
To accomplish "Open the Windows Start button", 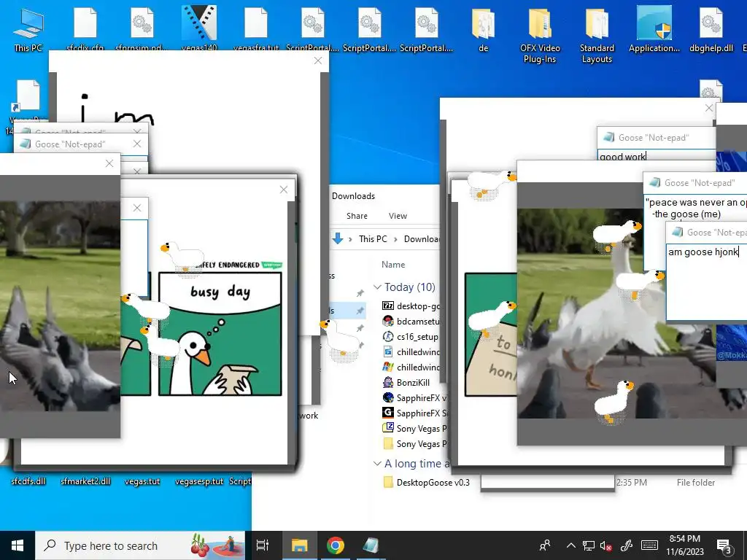I will tap(18, 545).
